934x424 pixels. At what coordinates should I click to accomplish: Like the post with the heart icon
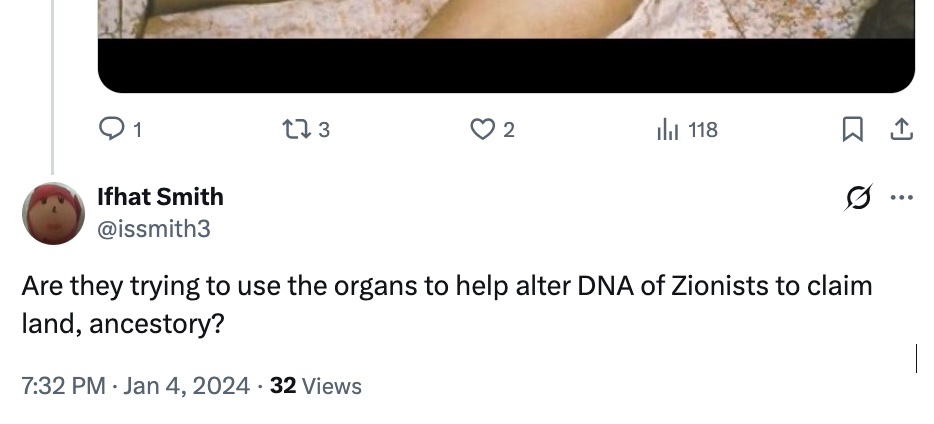tap(483, 129)
